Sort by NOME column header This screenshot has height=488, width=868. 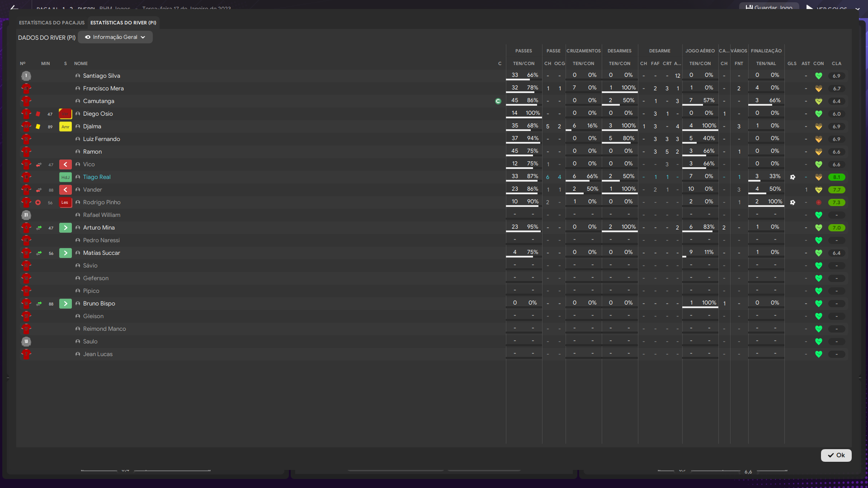tap(81, 64)
